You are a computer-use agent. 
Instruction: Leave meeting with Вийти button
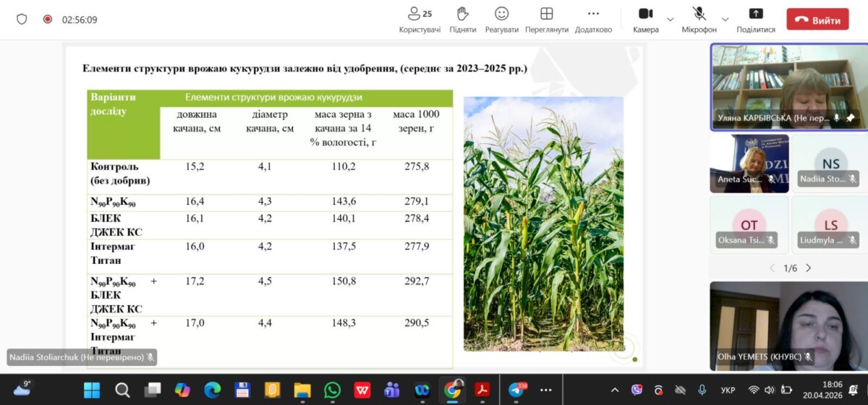coord(817,20)
